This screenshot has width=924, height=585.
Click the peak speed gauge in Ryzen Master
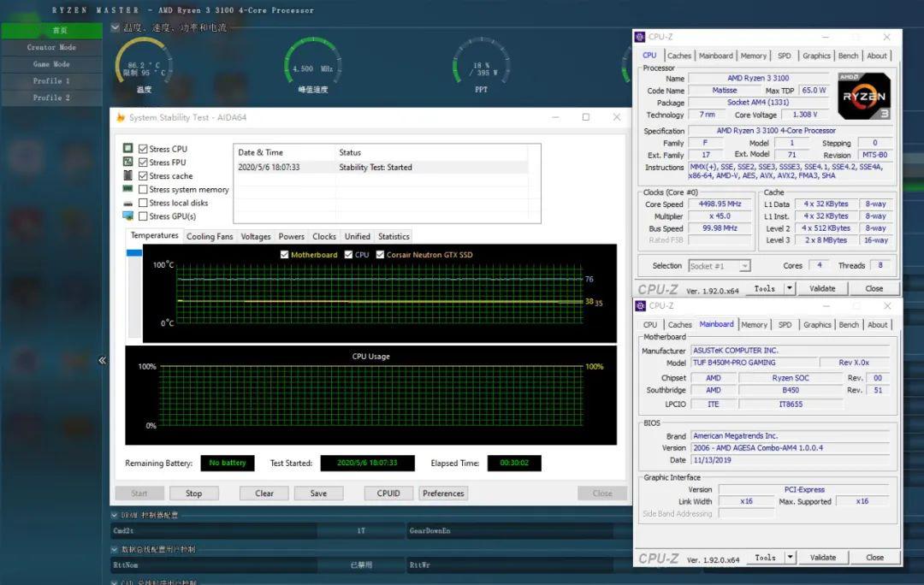pos(312,65)
